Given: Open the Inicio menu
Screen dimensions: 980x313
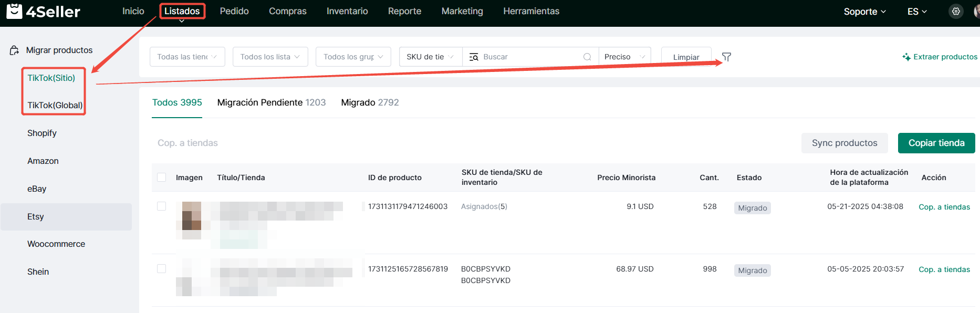Looking at the screenshot, I should (x=133, y=11).
